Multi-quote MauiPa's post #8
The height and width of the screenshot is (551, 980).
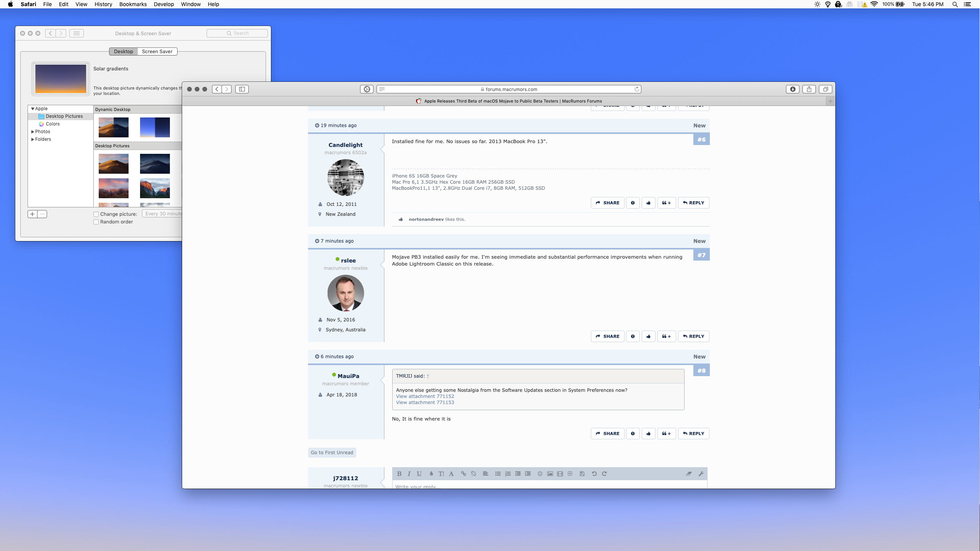[666, 434]
